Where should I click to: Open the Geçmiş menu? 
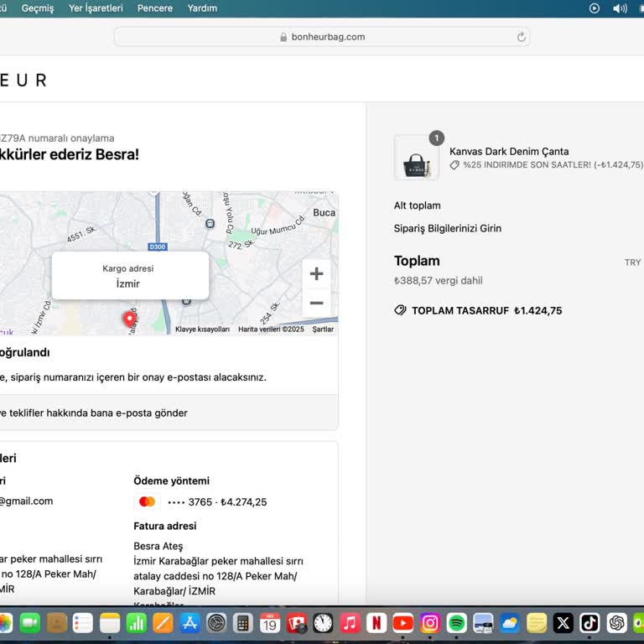[37, 8]
